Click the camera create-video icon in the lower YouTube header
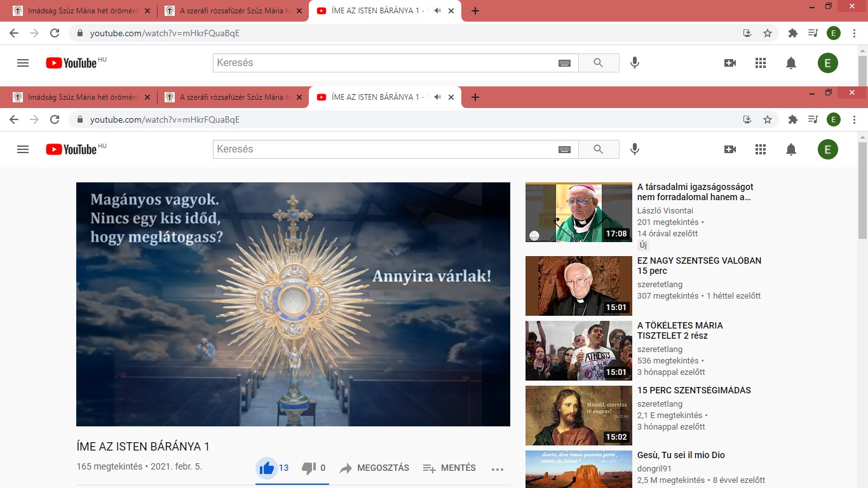Screen dimensions: 868x488 click(730, 149)
